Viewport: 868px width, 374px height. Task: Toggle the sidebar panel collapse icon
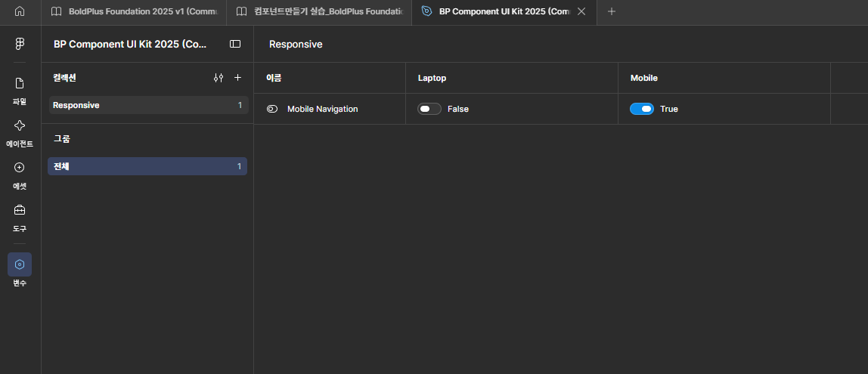(235, 45)
